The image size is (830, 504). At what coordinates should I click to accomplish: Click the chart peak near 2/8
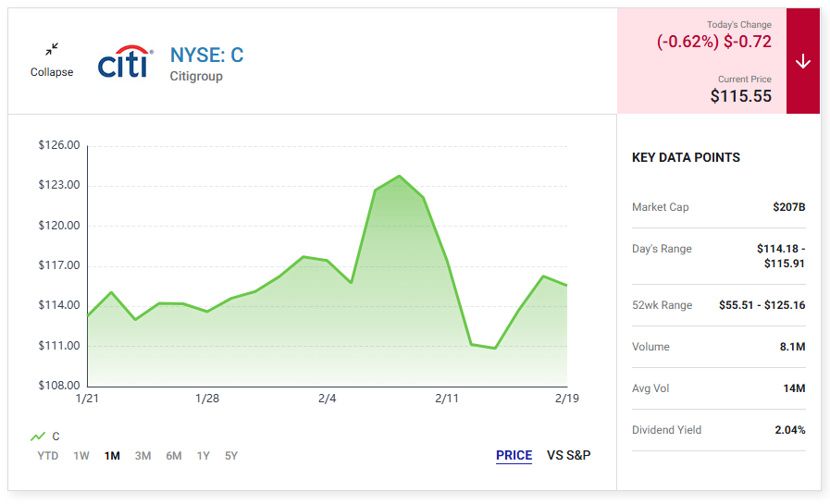click(x=399, y=176)
